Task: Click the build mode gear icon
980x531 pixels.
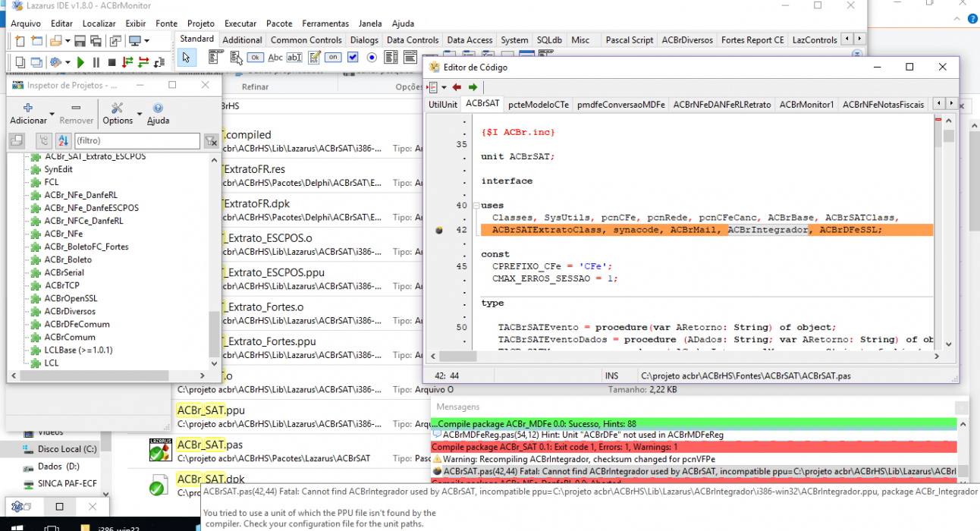Action: point(56,62)
